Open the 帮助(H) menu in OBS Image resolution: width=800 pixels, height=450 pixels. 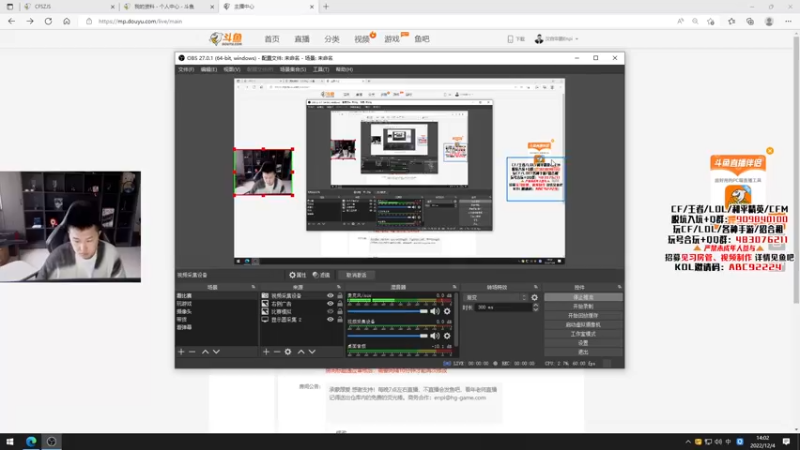[x=344, y=69]
